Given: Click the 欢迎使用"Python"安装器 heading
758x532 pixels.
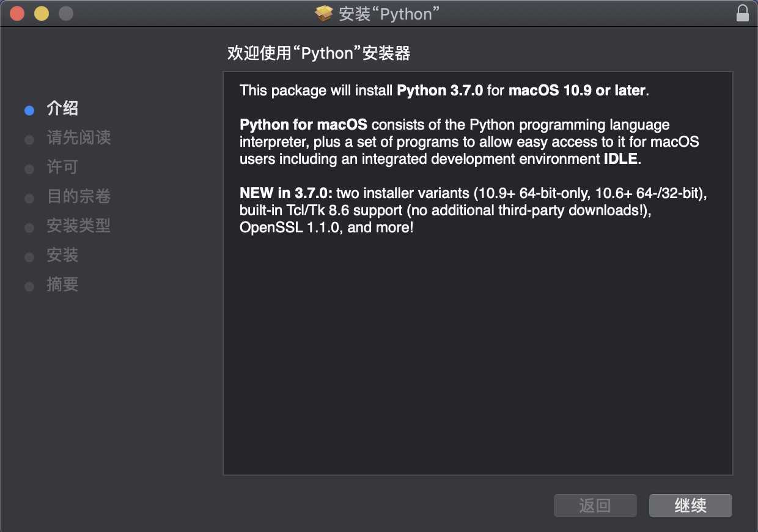Looking at the screenshot, I should (318, 53).
